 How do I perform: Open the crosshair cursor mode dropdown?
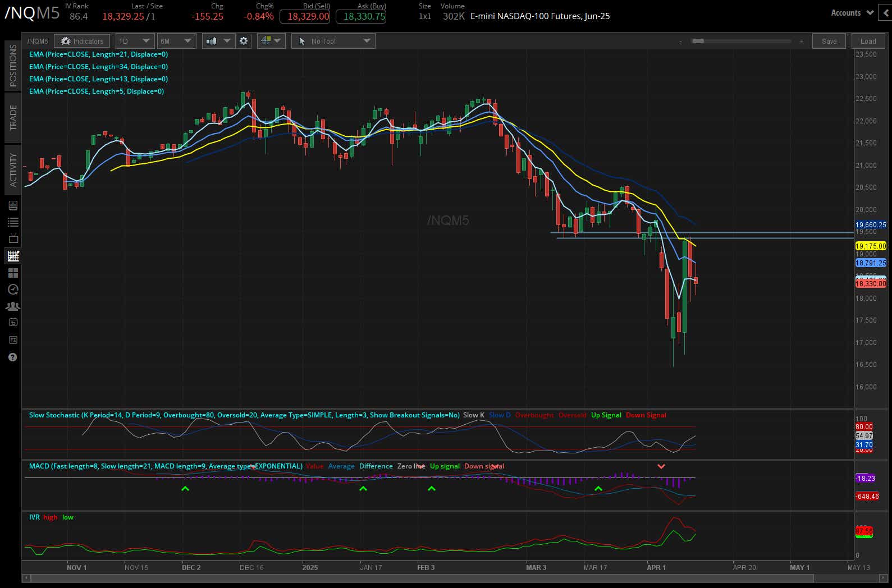(272, 41)
